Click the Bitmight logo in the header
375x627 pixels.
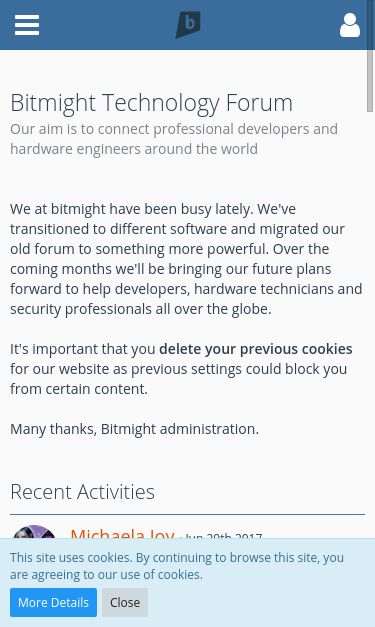click(x=188, y=25)
